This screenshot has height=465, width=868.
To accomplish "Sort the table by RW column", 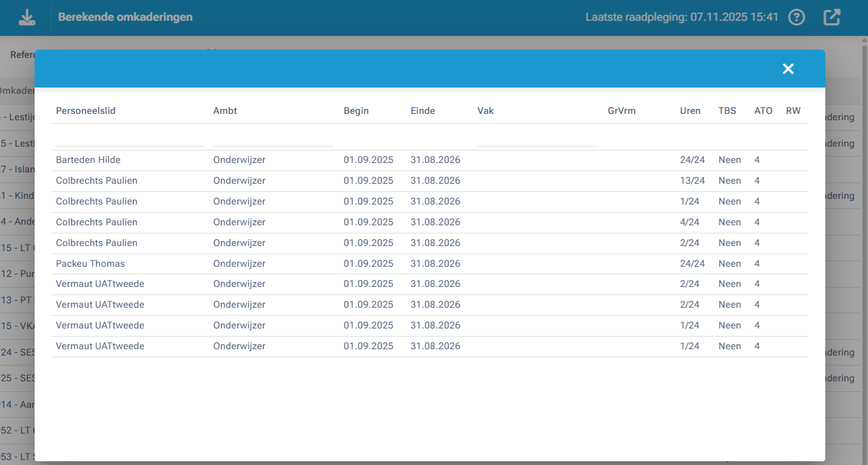I will tap(792, 111).
